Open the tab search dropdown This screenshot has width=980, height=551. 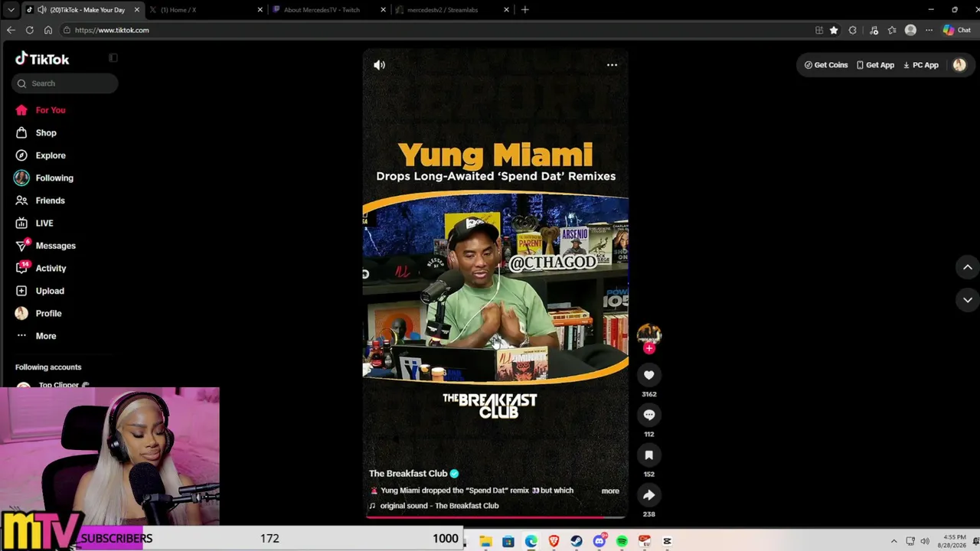click(x=11, y=10)
